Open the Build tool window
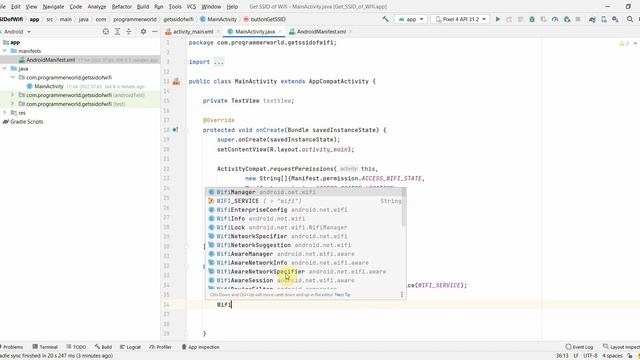Image resolution: width=640 pixels, height=360 pixels. (103, 347)
